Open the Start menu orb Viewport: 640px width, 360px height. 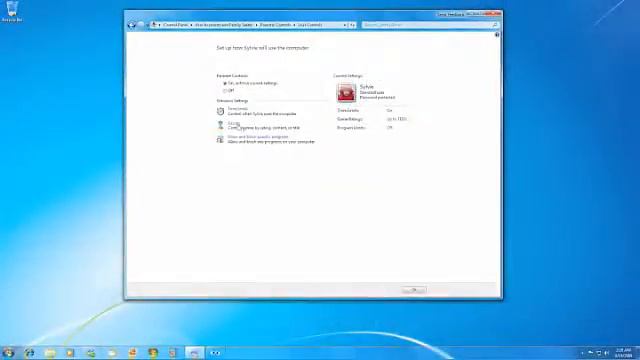point(8,353)
